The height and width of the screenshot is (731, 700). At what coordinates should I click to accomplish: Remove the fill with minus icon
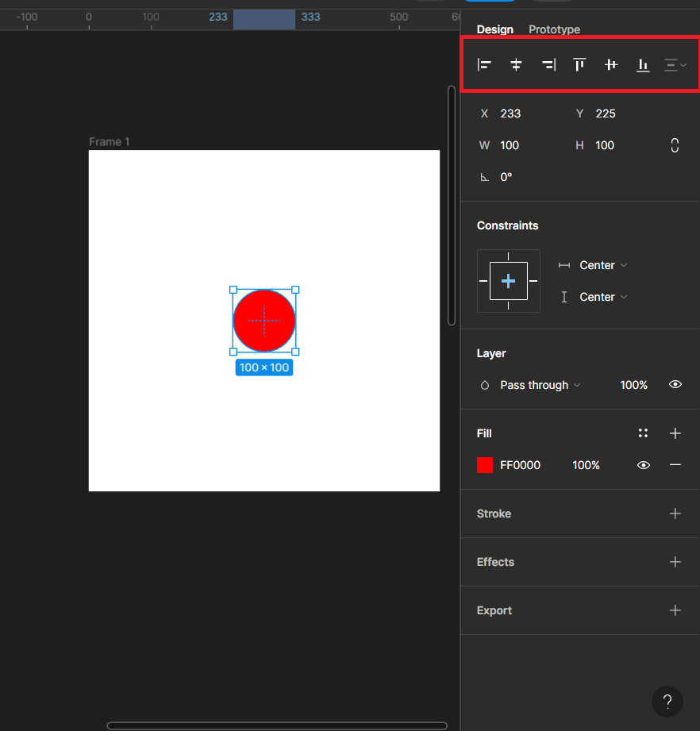pyautogui.click(x=675, y=465)
